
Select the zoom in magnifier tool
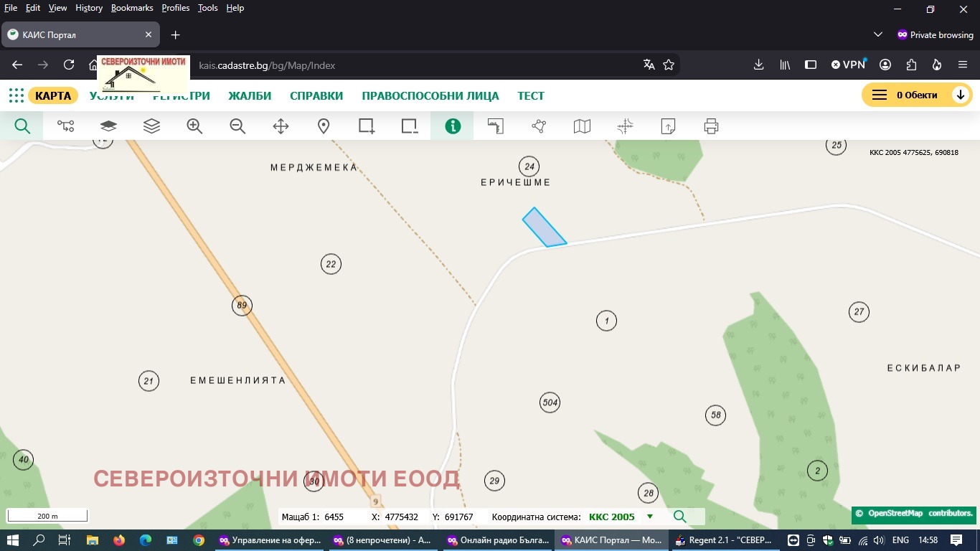pyautogui.click(x=194, y=126)
